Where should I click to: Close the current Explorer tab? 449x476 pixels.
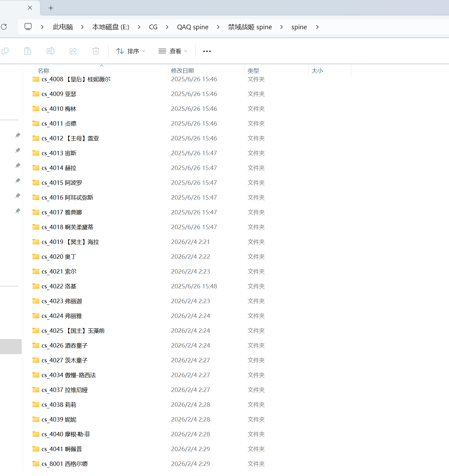click(x=30, y=8)
